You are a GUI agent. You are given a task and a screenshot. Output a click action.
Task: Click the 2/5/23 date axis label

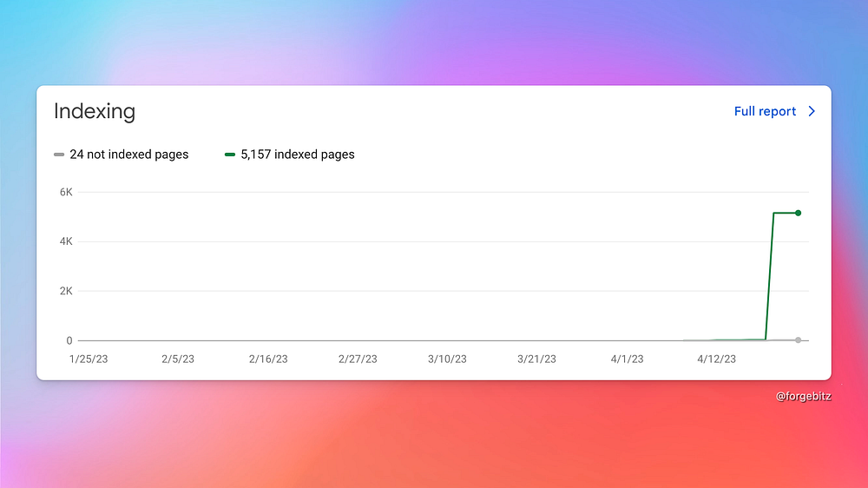[x=178, y=359]
